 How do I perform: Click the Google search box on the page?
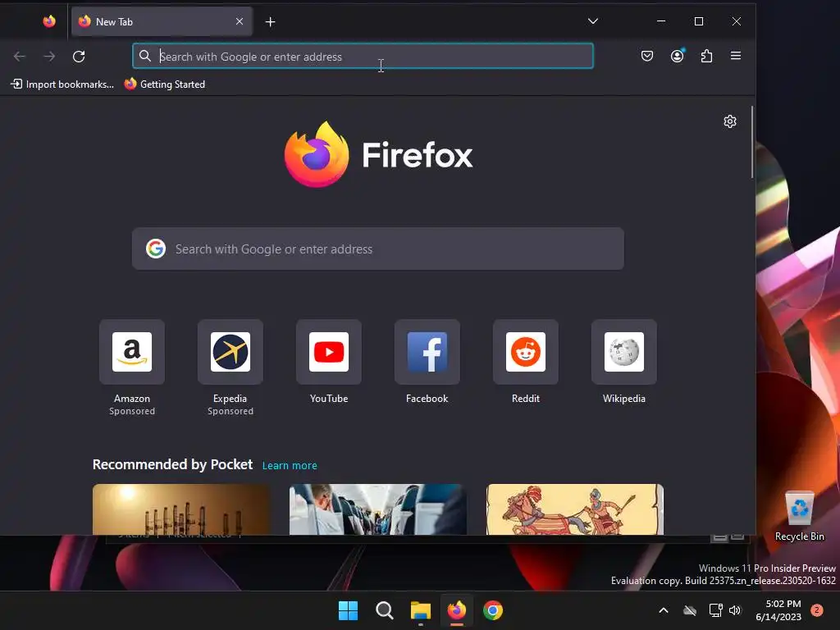coord(377,249)
